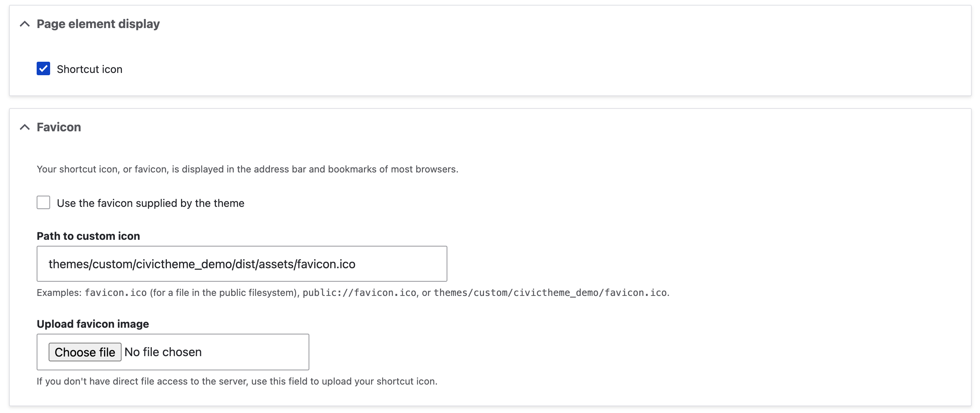This screenshot has height=413, width=980.
Task: Click the Shortcut icon label text
Action: pyautogui.click(x=89, y=69)
